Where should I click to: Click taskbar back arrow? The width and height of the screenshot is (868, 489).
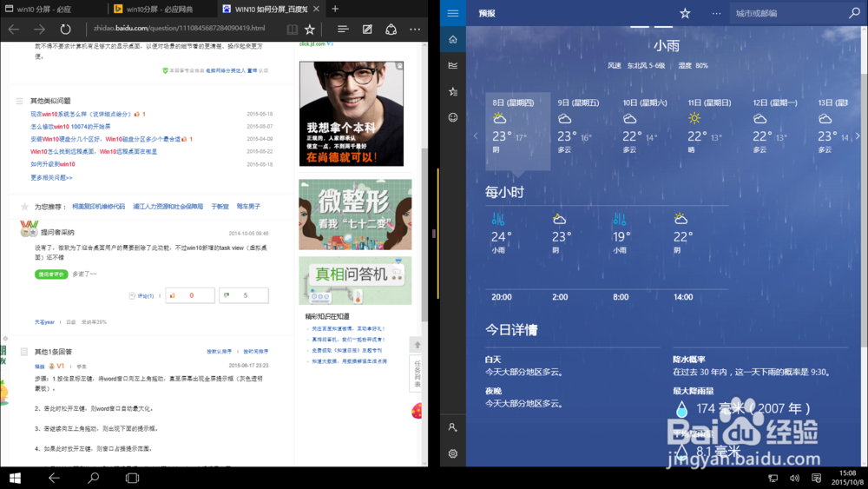click(54, 478)
